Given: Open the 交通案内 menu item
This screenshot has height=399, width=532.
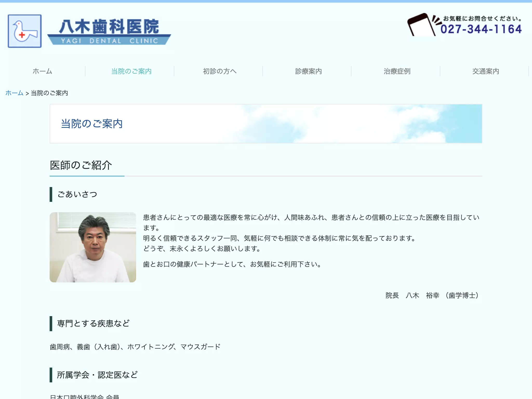Looking at the screenshot, I should [x=486, y=71].
